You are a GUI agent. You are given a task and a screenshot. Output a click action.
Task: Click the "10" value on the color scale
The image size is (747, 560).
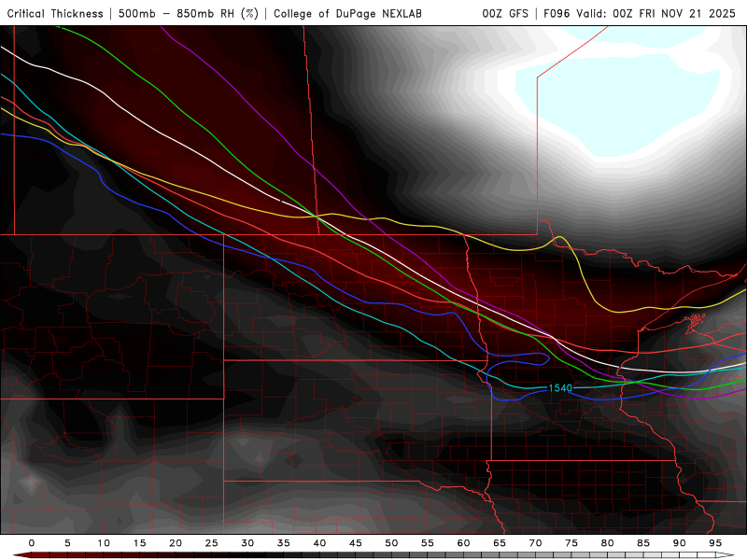tap(104, 543)
